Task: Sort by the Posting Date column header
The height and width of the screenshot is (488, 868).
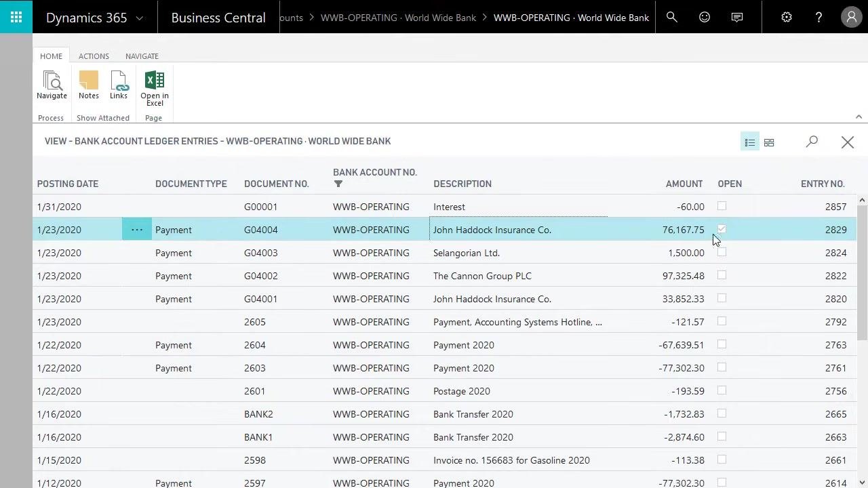Action: (x=68, y=184)
